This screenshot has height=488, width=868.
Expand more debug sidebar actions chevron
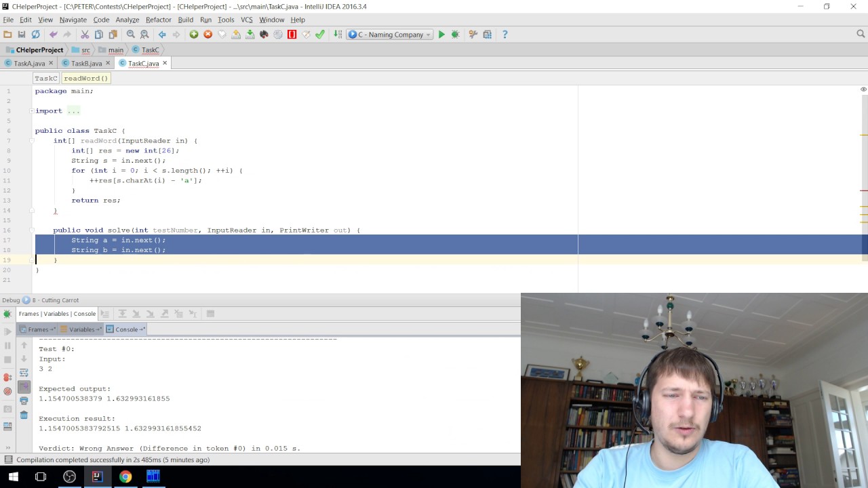(7, 448)
